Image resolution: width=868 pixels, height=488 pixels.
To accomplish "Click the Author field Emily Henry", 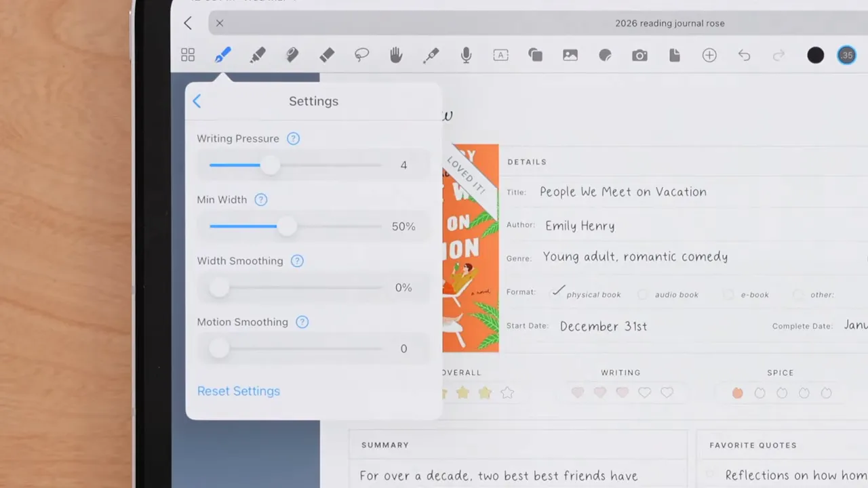I will pos(580,226).
